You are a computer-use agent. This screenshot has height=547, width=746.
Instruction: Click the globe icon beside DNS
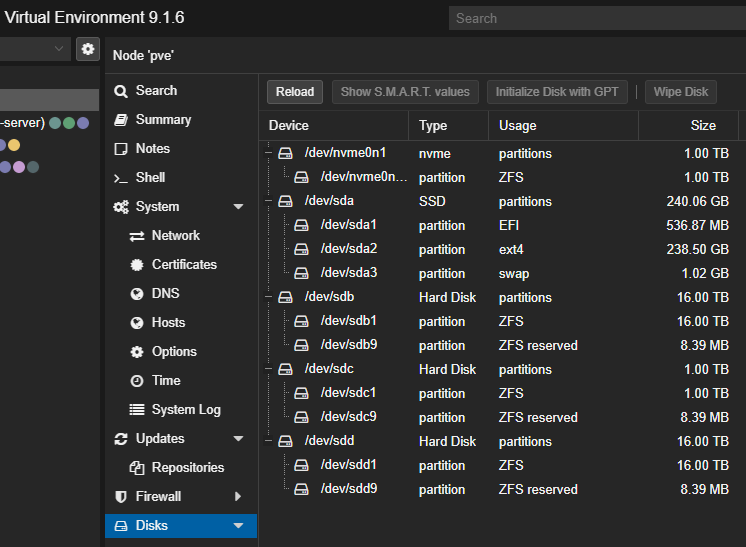coord(137,294)
